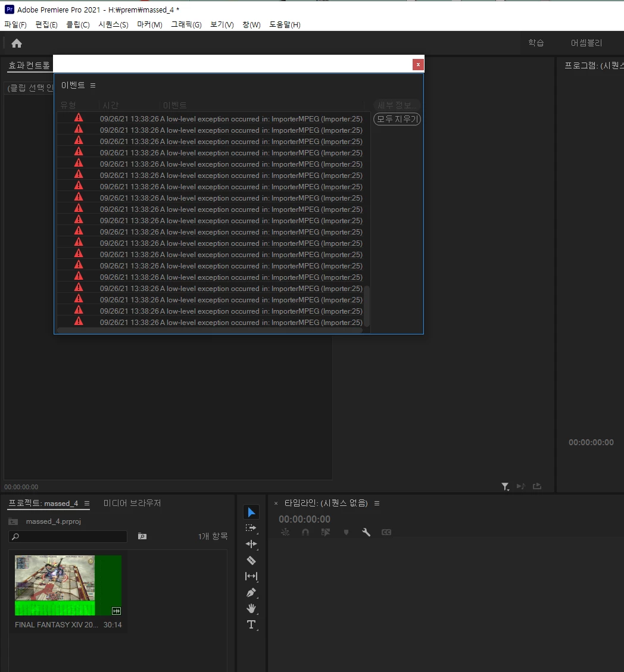Image resolution: width=624 pixels, height=672 pixels.
Task: Select the Track Select Forward tool
Action: (252, 528)
